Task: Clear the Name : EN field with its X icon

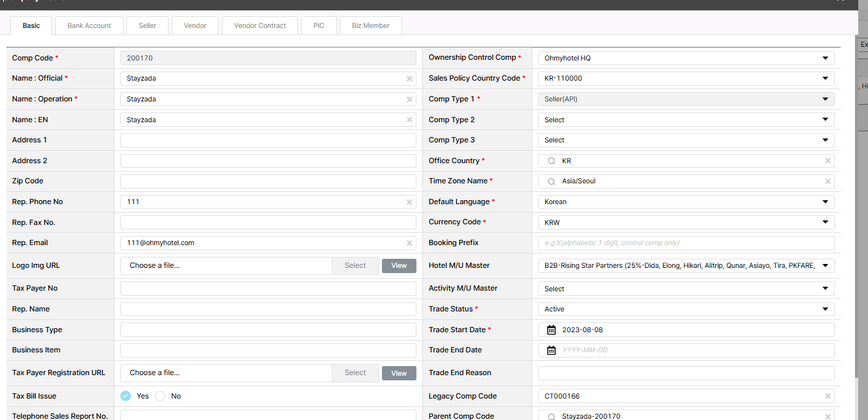Action: pyautogui.click(x=409, y=120)
